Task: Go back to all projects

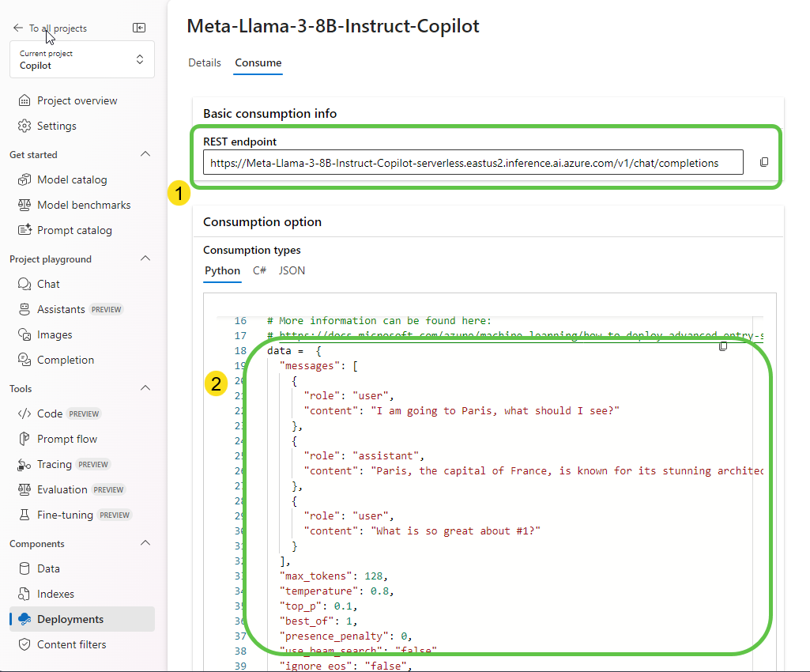Action: (x=51, y=28)
